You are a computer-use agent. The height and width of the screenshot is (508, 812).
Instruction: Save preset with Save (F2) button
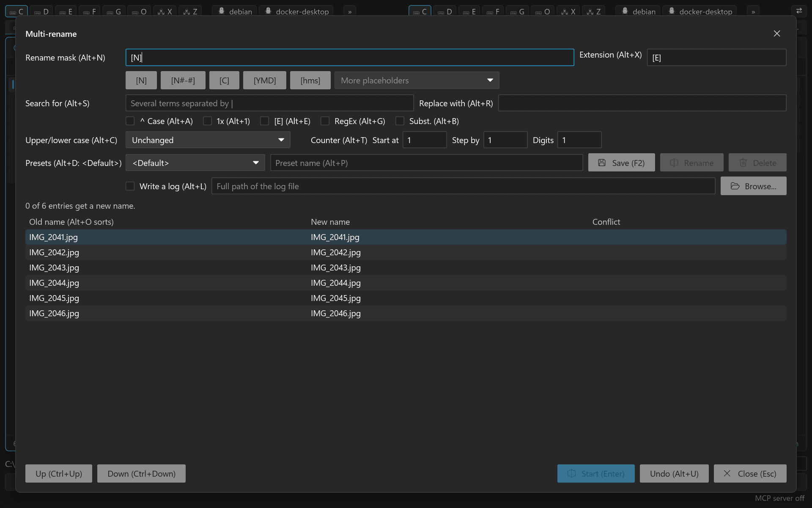pos(622,163)
